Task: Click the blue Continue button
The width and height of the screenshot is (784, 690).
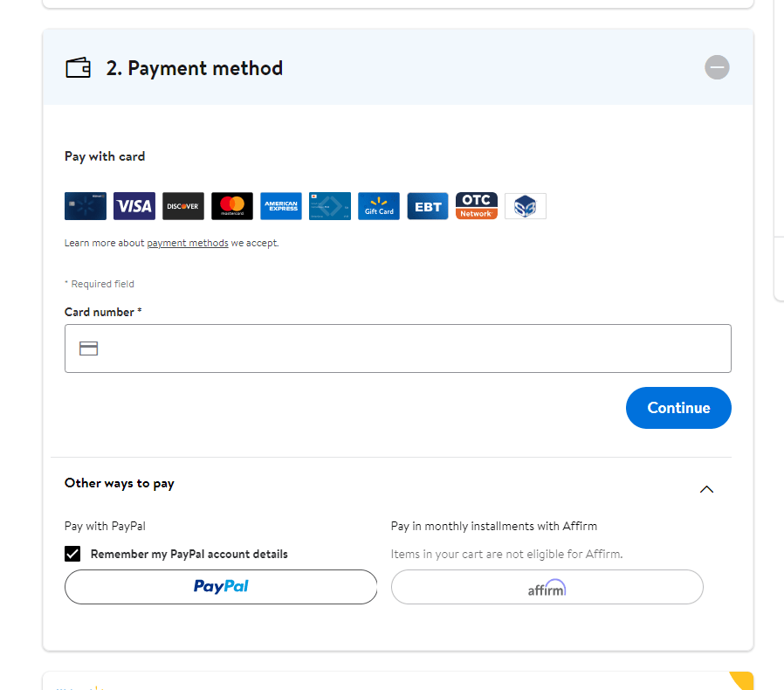Action: [678, 408]
